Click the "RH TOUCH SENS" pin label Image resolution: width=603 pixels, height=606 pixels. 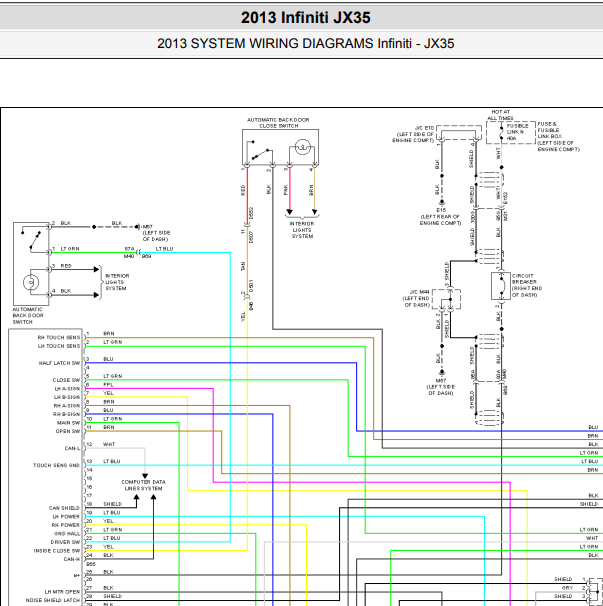click(x=59, y=337)
